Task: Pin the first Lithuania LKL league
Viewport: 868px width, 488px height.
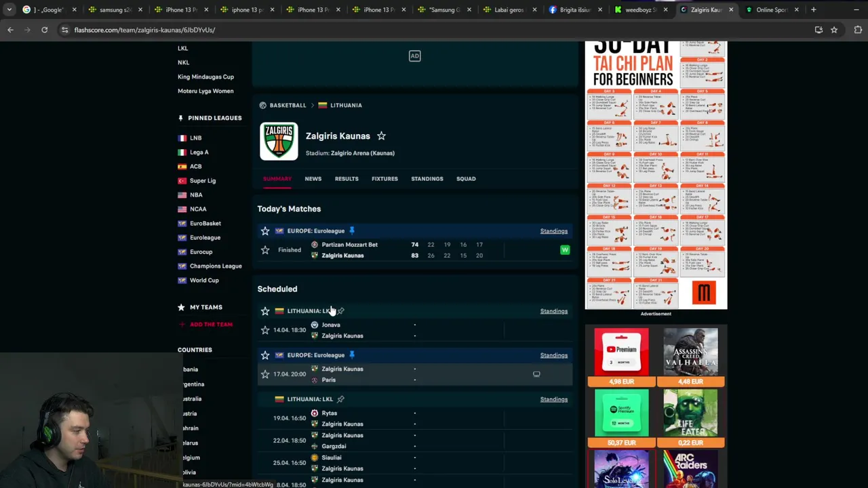Action: 341,311
